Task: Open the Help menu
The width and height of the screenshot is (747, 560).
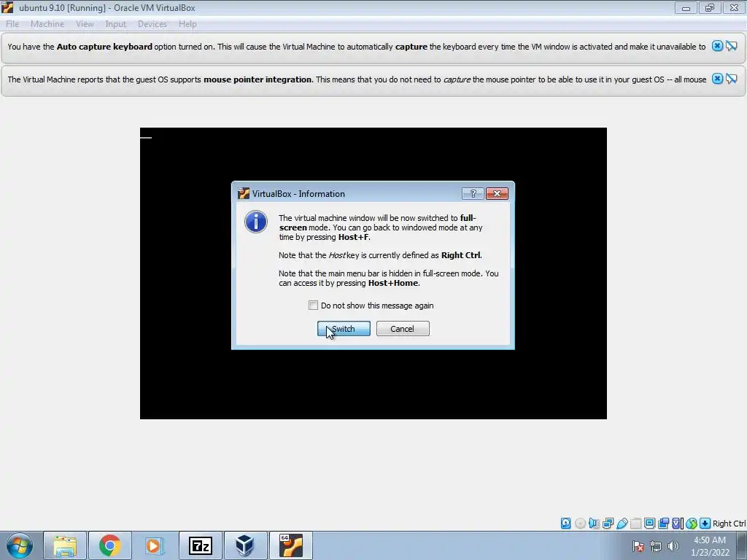Action: click(x=187, y=24)
